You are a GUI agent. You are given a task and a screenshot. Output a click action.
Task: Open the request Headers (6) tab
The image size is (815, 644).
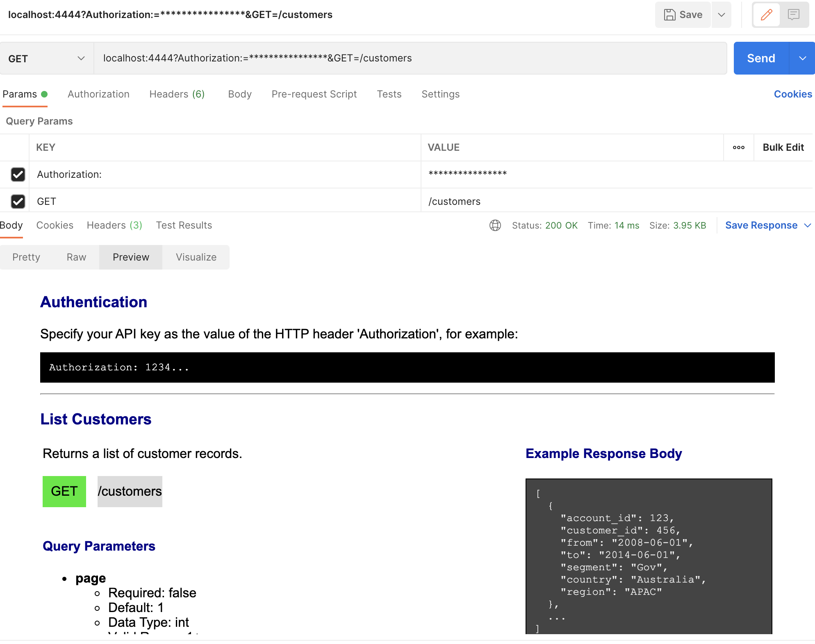click(x=177, y=94)
